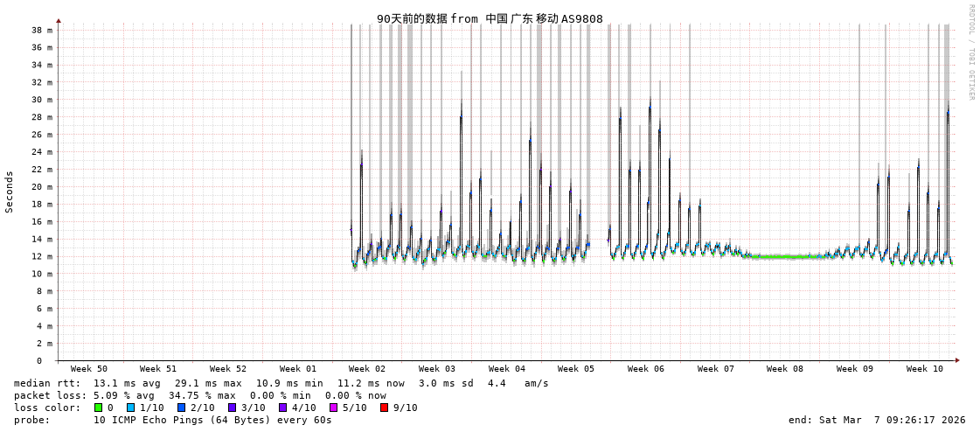Screen dimensions: 980x432
Task: Click the Week 10 time label
Action: click(x=924, y=369)
